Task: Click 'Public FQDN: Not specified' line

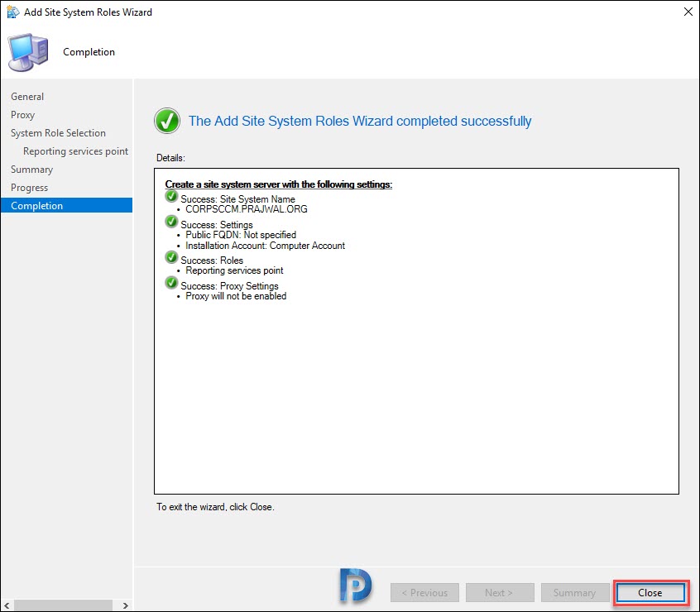Action: pyautogui.click(x=241, y=235)
